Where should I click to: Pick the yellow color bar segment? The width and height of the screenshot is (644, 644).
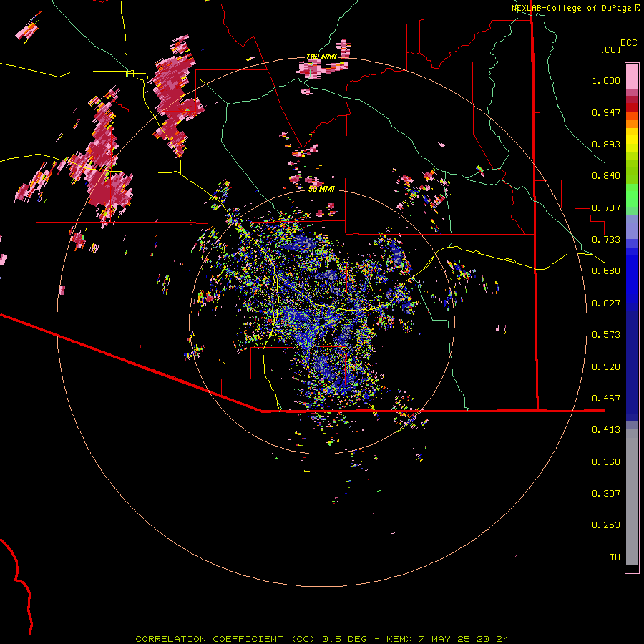(x=632, y=140)
